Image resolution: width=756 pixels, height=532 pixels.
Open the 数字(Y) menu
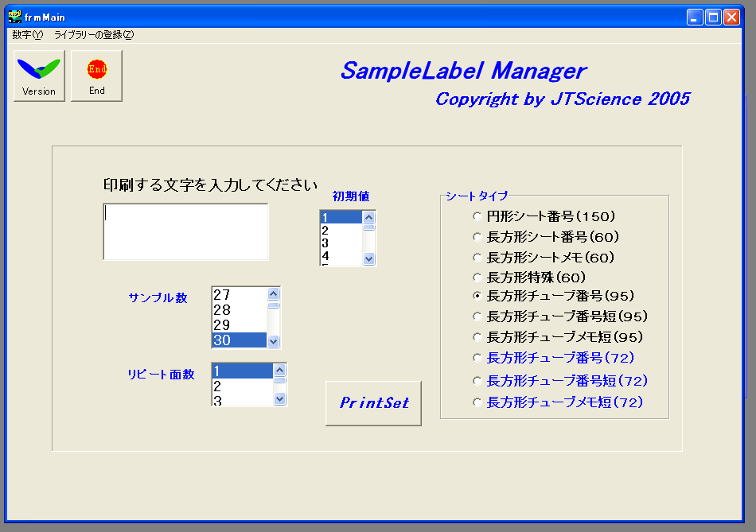pyautogui.click(x=28, y=35)
